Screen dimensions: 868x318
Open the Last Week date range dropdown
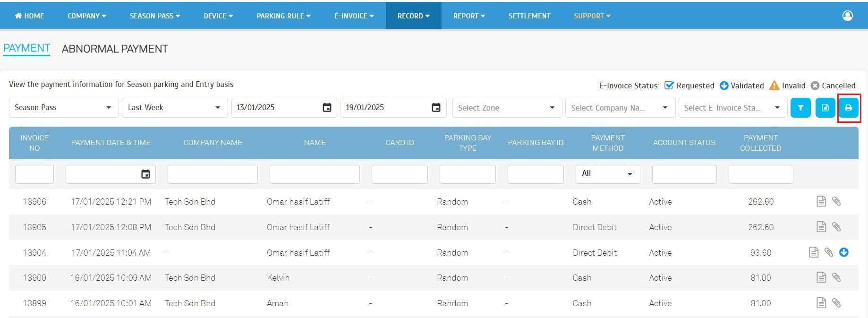coord(175,108)
